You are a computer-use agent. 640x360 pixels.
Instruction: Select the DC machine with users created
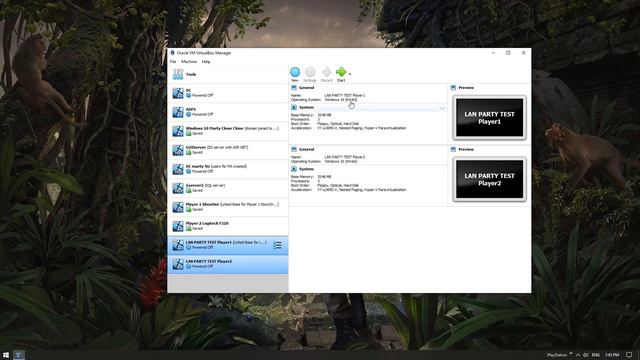(228, 169)
